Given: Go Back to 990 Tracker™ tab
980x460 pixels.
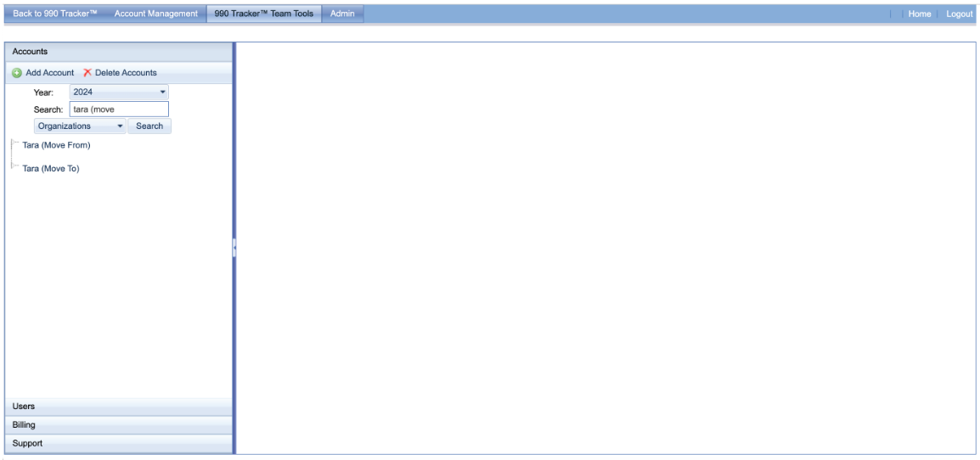Looking at the screenshot, I should 55,14.
